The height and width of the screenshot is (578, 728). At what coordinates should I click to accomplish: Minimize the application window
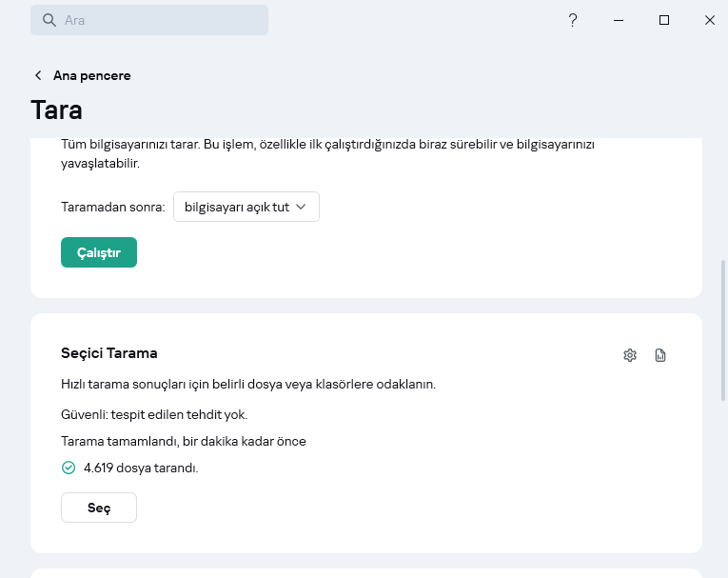[619, 20]
